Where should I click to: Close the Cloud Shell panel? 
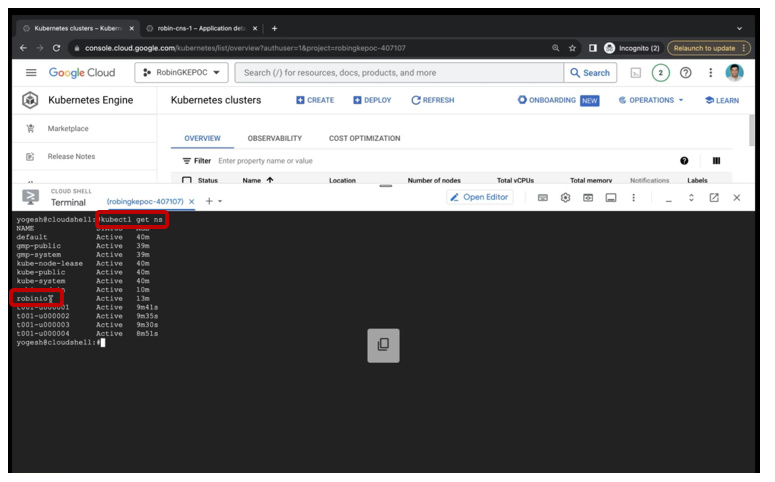(736, 198)
